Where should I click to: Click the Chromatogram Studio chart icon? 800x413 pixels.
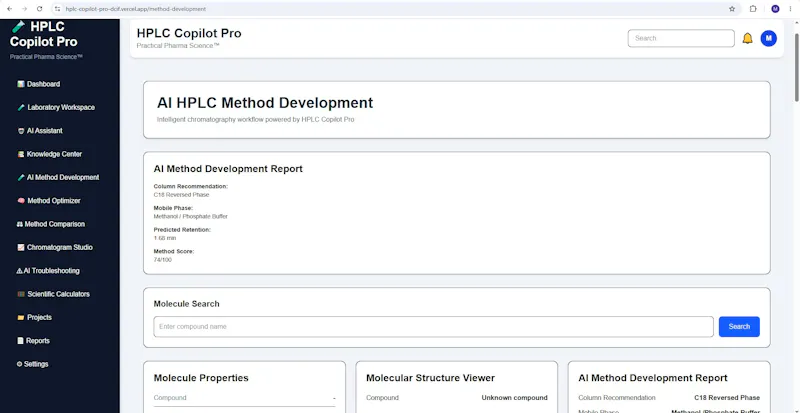[x=20, y=248]
